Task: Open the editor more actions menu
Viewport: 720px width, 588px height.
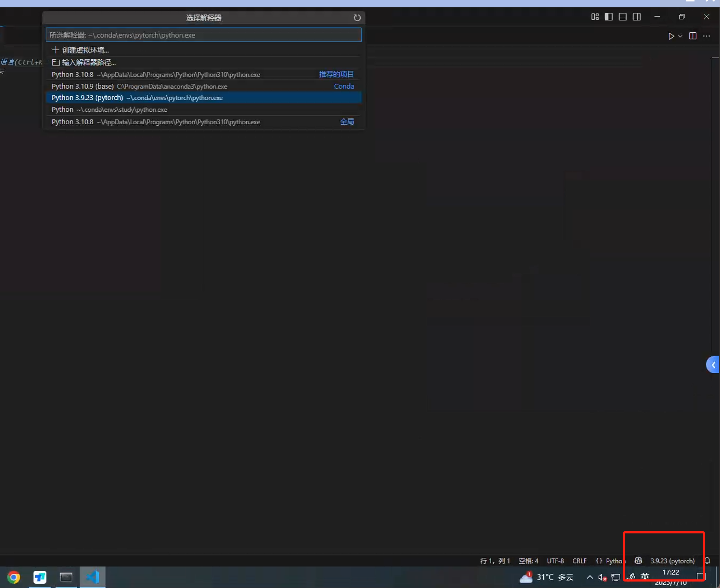Action: pos(706,36)
